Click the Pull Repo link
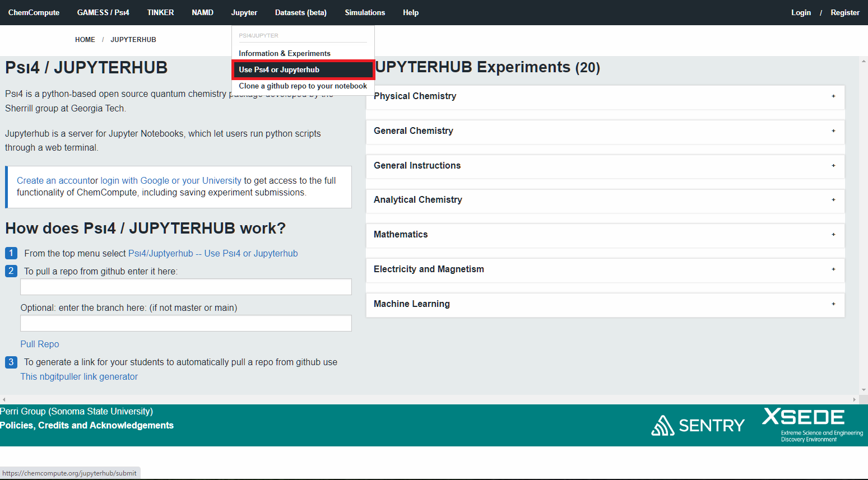 (x=40, y=344)
